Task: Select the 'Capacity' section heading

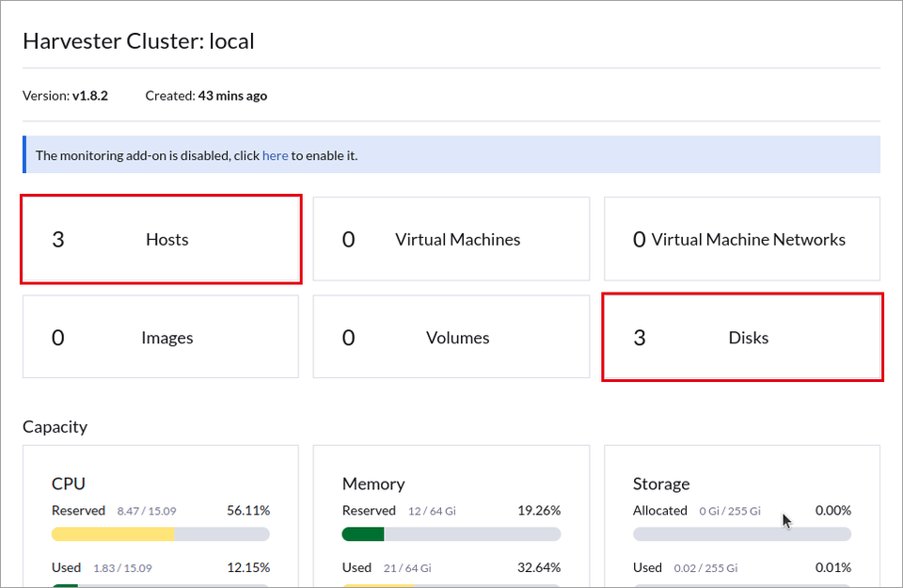Action: click(55, 427)
